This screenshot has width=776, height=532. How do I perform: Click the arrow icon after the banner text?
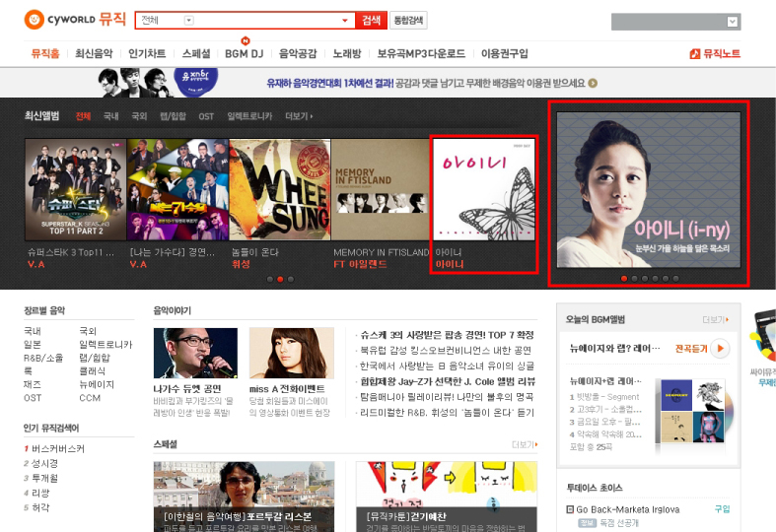593,83
